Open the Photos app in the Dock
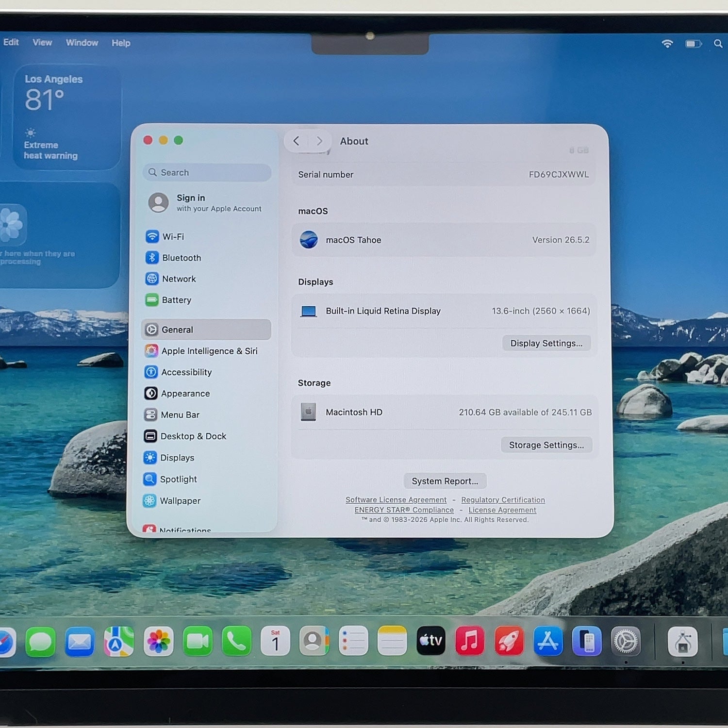 click(x=158, y=641)
